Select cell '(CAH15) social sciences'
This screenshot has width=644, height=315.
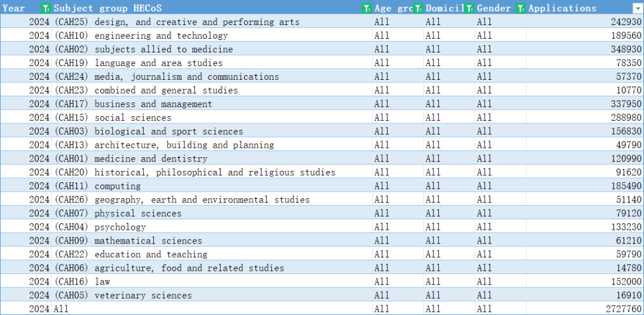point(212,118)
